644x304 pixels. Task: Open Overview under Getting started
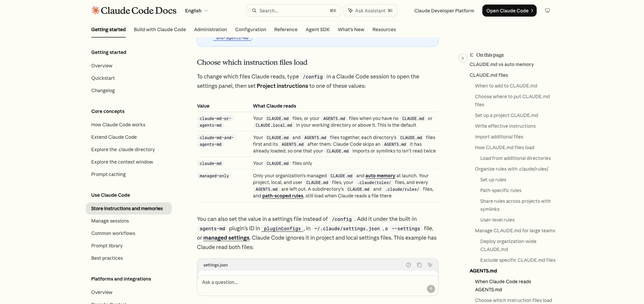102,66
